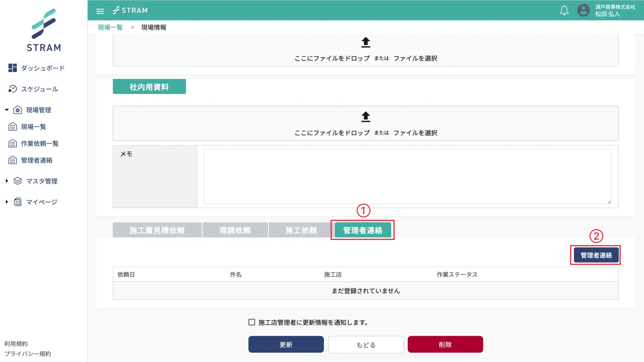
Task: Enable 施工店管理者に更新情報を通知 checkbox
Action: tap(251, 322)
